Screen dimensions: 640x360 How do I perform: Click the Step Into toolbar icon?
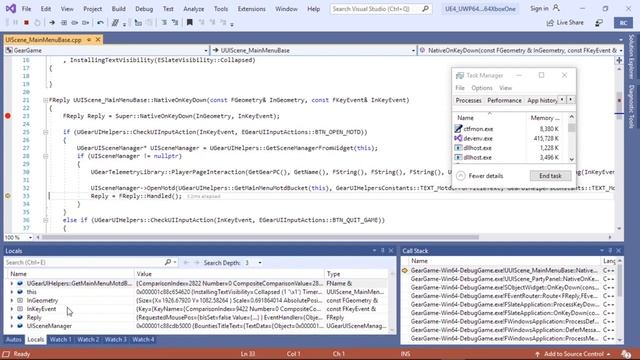[x=64, y=23]
